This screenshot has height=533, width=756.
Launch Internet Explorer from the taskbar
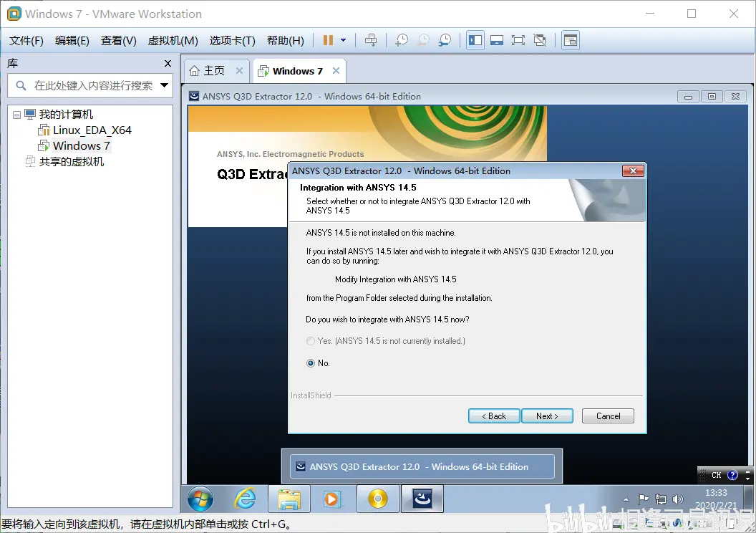point(245,499)
